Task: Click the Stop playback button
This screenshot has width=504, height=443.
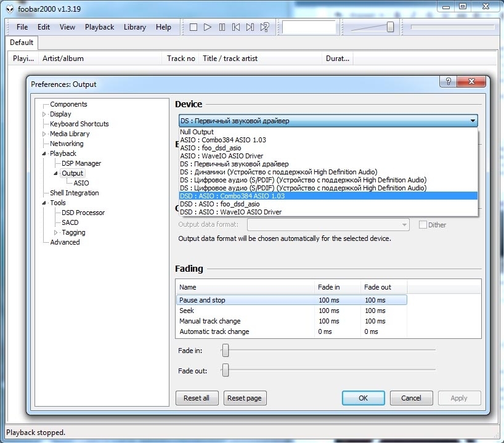Action: pyautogui.click(x=193, y=27)
